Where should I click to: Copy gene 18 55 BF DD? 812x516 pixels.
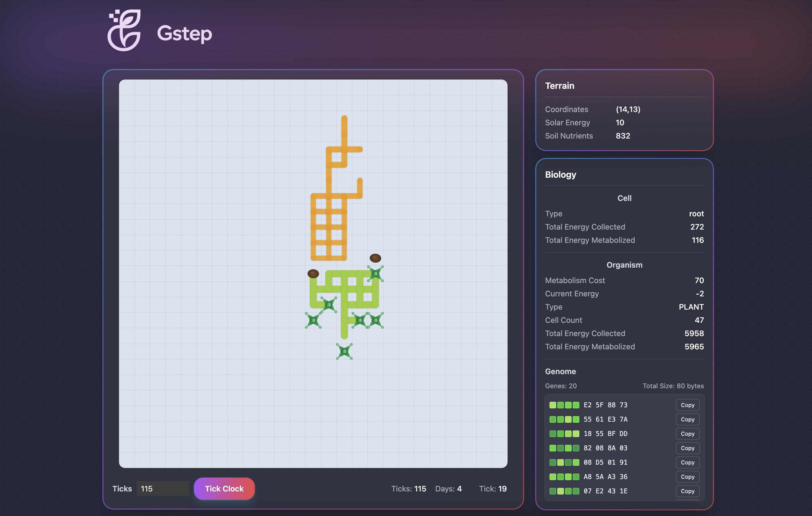(687, 434)
